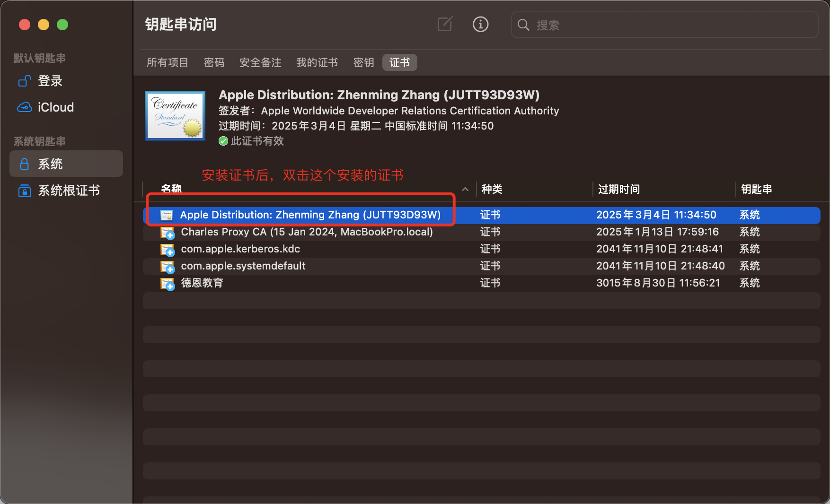Click the com.apple.kerberos.kdc certificate icon
830x504 pixels.
tap(168, 250)
